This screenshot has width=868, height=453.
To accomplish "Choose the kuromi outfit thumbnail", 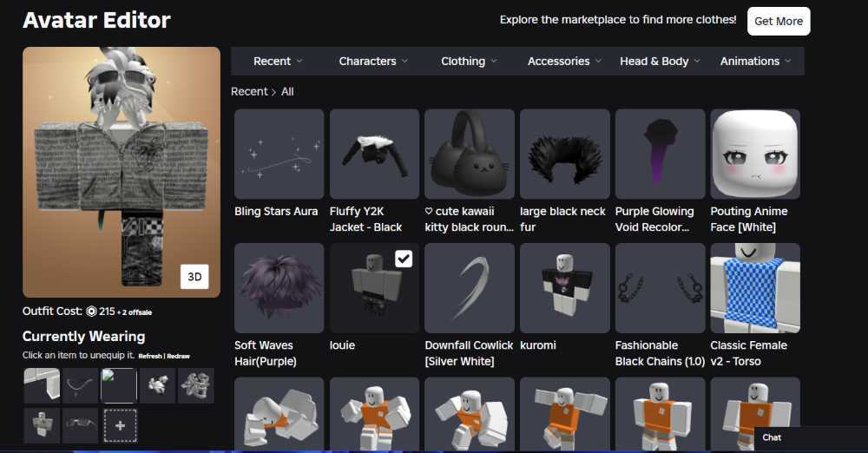I will [x=565, y=288].
